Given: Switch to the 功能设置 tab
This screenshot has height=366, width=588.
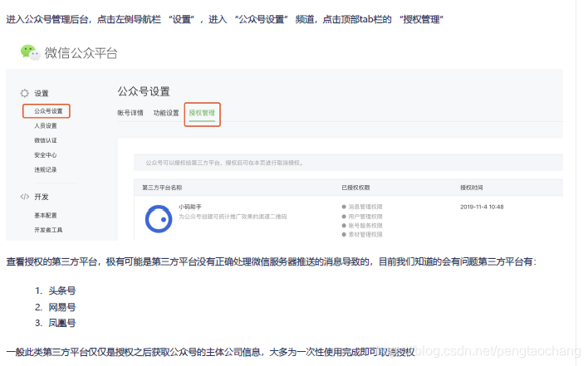Looking at the screenshot, I should (x=166, y=113).
